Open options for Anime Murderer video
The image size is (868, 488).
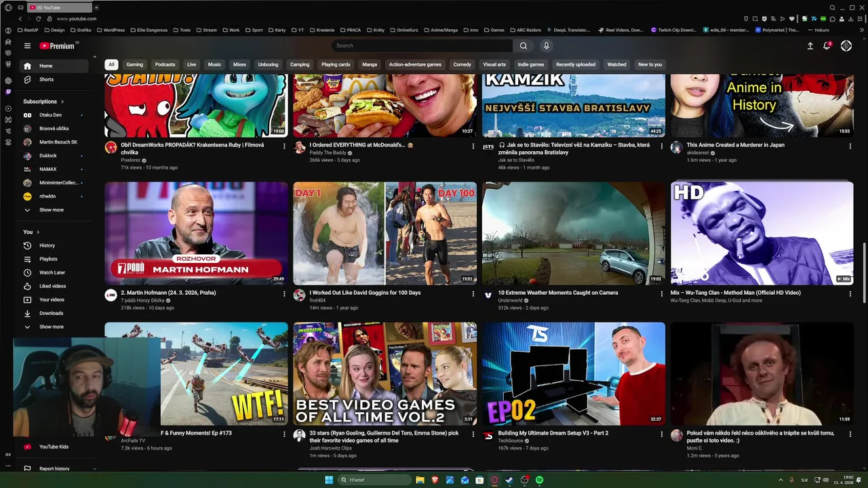(850, 146)
